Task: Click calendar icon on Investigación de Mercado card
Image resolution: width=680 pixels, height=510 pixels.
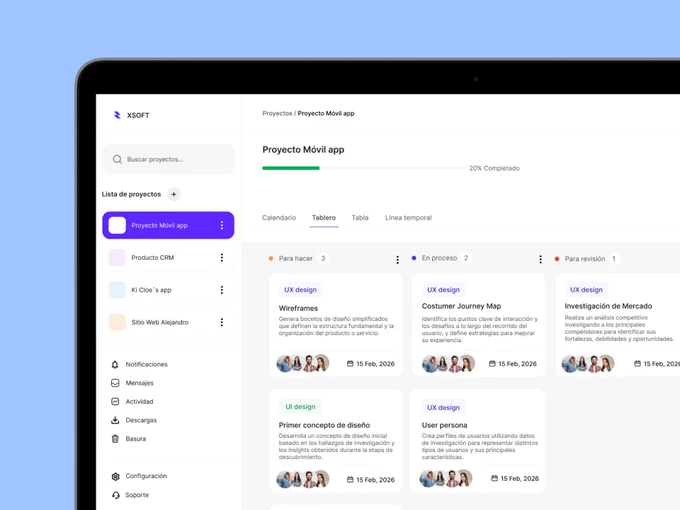Action: pos(638,363)
